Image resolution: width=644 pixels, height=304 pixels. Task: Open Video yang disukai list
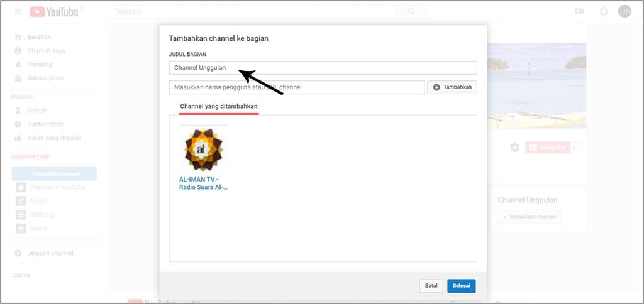pos(54,138)
